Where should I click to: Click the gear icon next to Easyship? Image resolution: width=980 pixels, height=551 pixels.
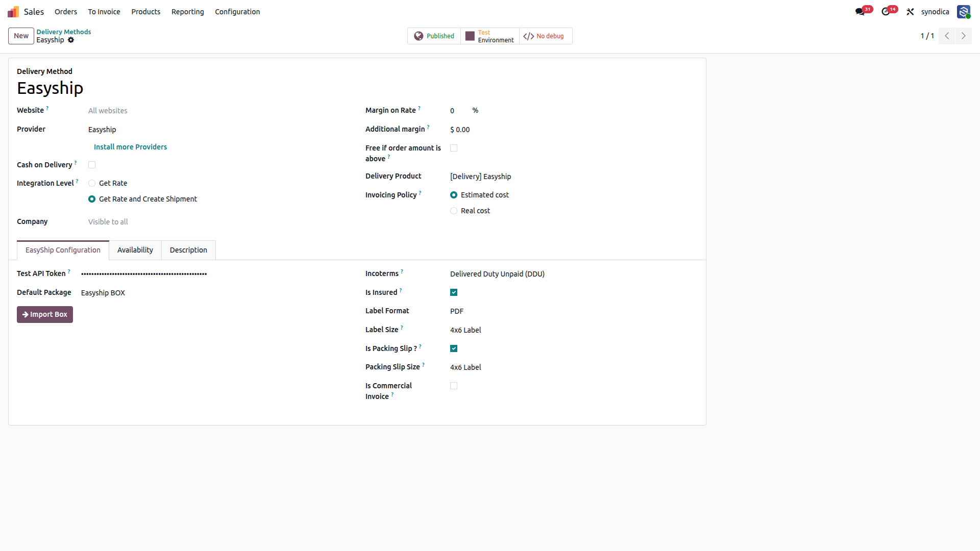coord(71,40)
